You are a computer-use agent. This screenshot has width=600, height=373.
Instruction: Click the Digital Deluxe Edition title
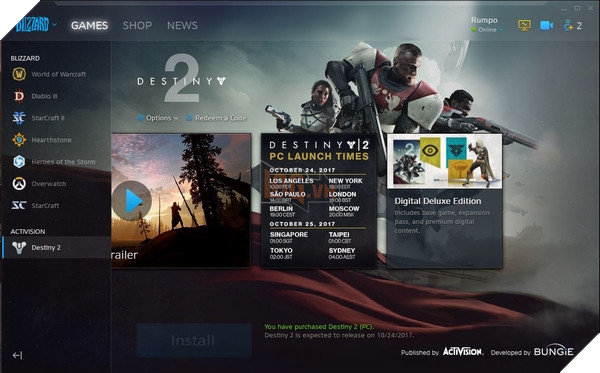[x=438, y=201]
